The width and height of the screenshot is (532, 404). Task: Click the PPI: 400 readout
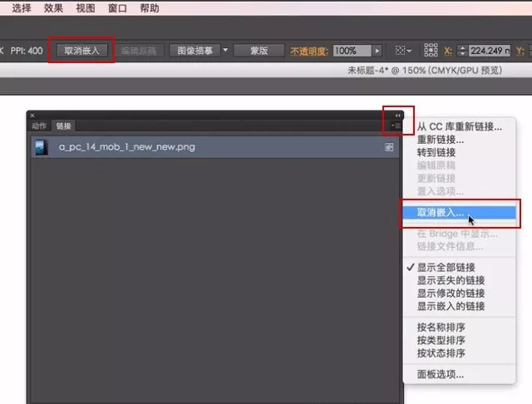click(27, 51)
